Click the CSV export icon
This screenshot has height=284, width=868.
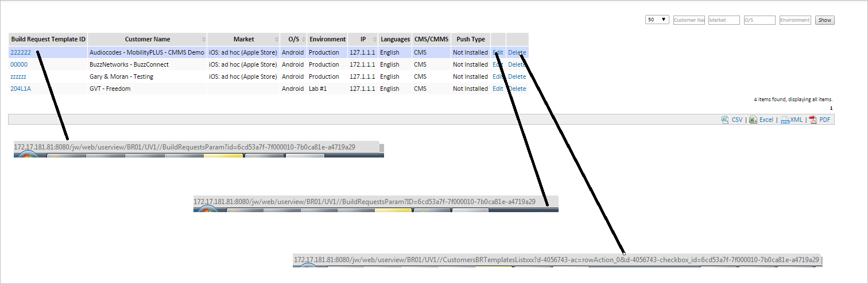pyautogui.click(x=725, y=120)
